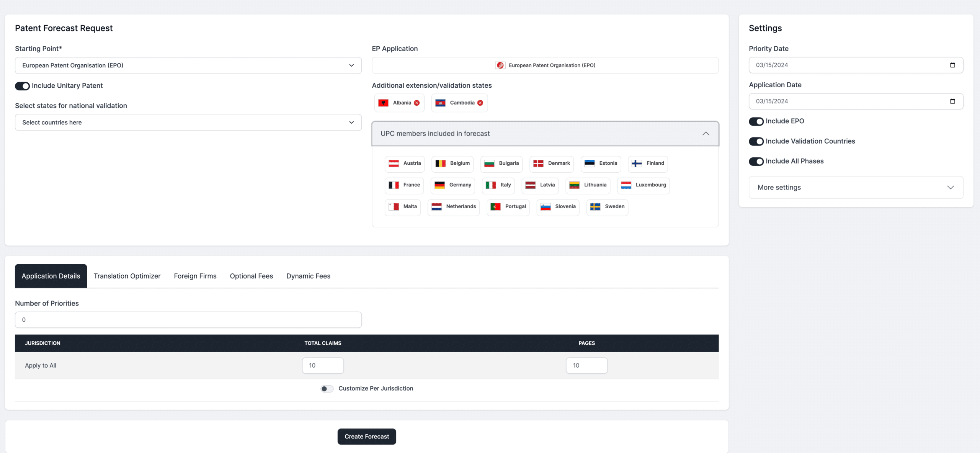This screenshot has height=453, width=980.
Task: Click the Latvia flag chip
Action: click(x=540, y=185)
